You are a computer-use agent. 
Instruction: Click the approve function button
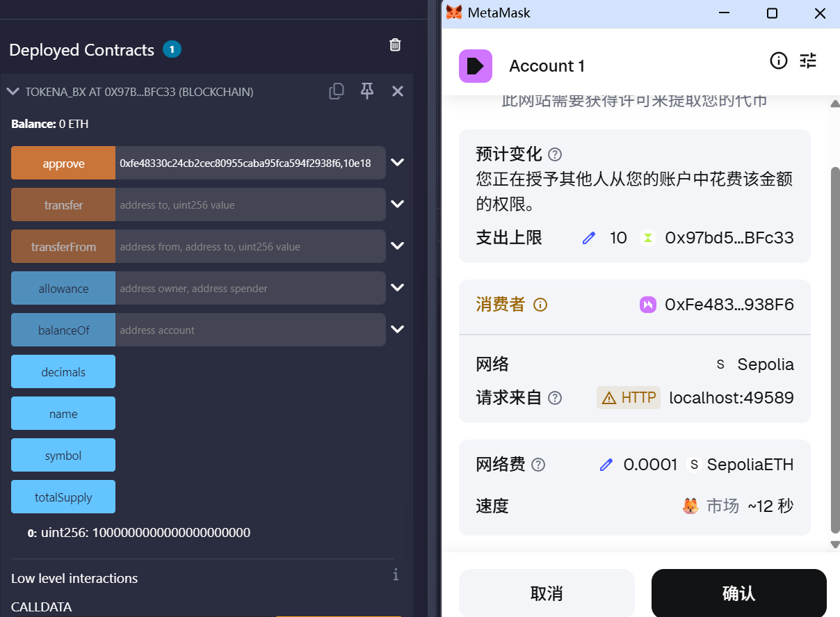pyautogui.click(x=63, y=163)
